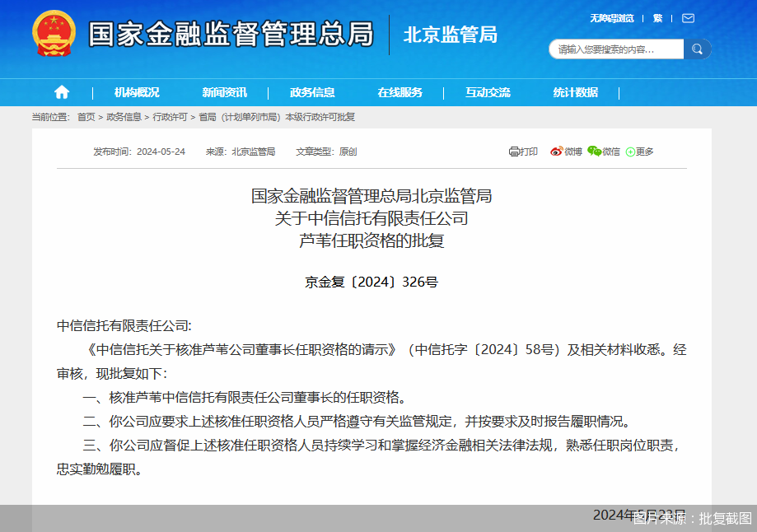
Task: Click the 无障碍浏览 link
Action: pos(612,18)
